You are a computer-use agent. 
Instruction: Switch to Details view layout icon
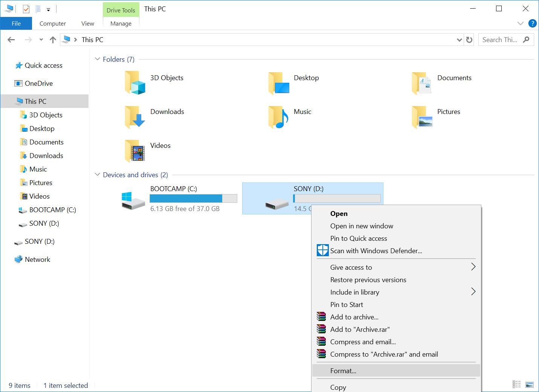[516, 384]
